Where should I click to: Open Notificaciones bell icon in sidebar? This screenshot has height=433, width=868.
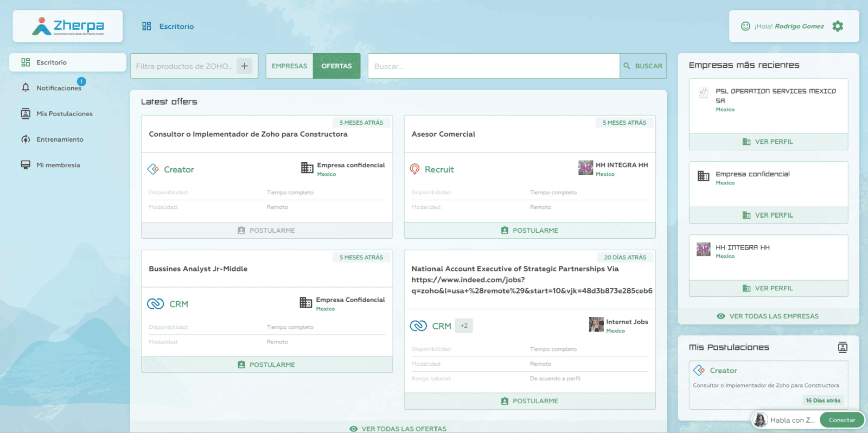point(25,87)
